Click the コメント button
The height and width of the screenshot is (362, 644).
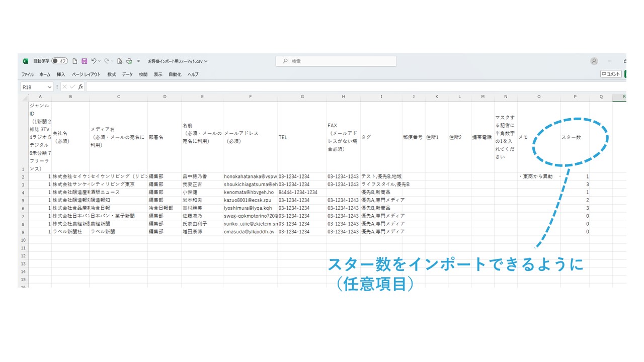pyautogui.click(x=611, y=74)
